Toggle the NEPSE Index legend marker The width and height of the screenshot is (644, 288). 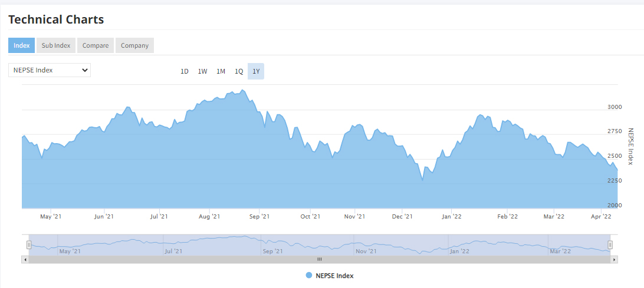[x=309, y=276]
